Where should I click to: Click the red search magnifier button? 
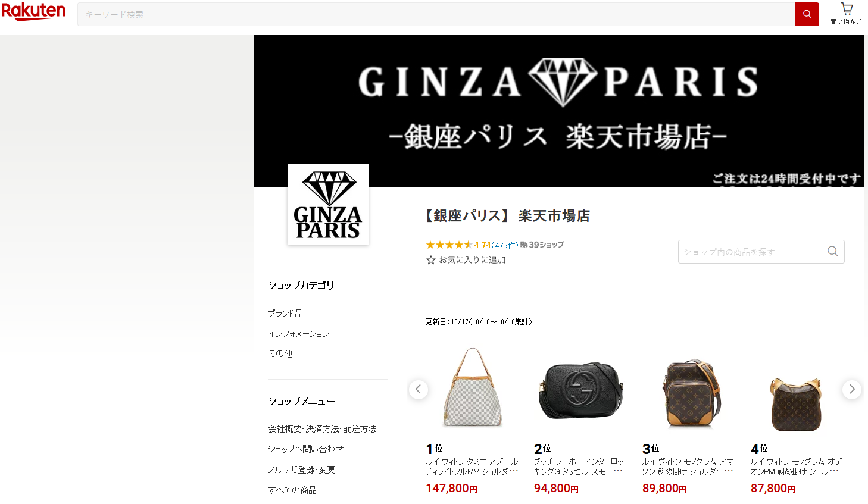pos(807,14)
